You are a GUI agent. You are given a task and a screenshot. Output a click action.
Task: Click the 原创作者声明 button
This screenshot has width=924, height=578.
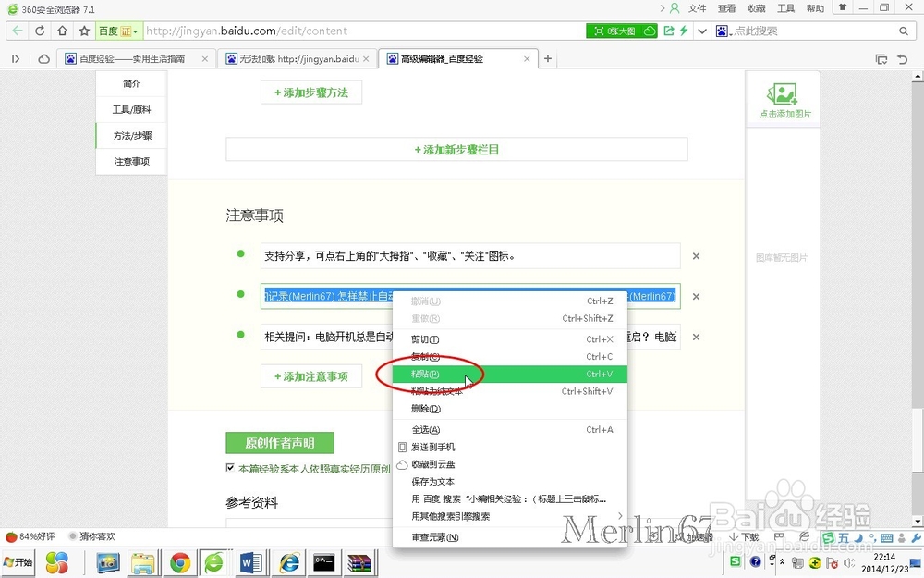coord(280,443)
